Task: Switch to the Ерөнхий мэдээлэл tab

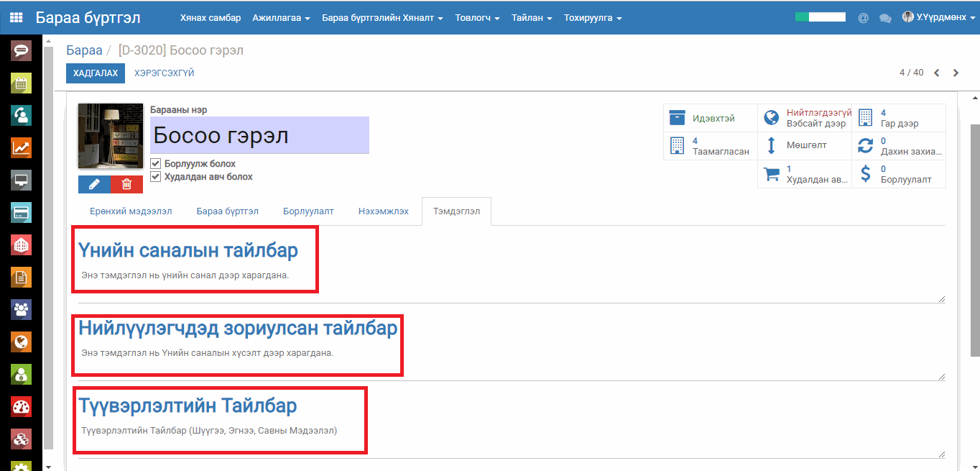Action: pyautogui.click(x=131, y=211)
